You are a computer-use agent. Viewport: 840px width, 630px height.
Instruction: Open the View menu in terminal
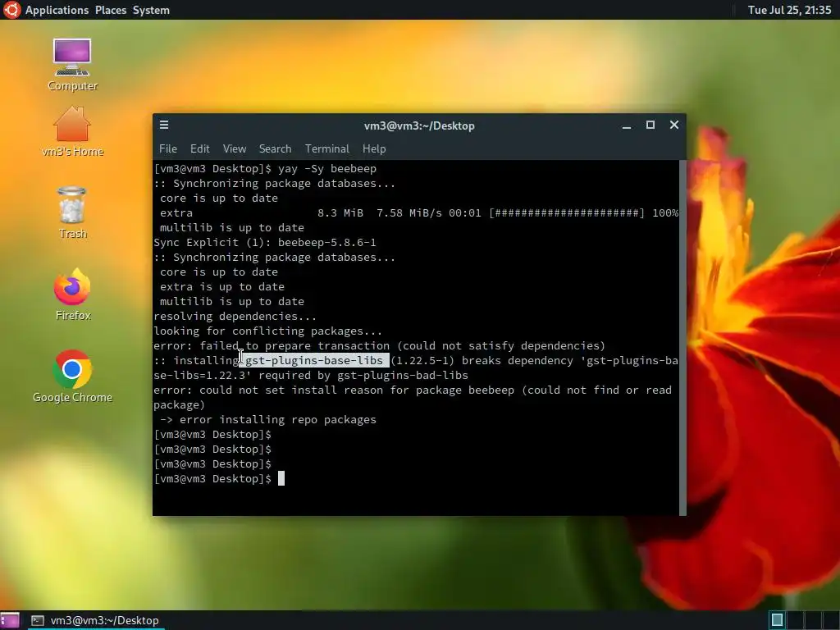[235, 149]
